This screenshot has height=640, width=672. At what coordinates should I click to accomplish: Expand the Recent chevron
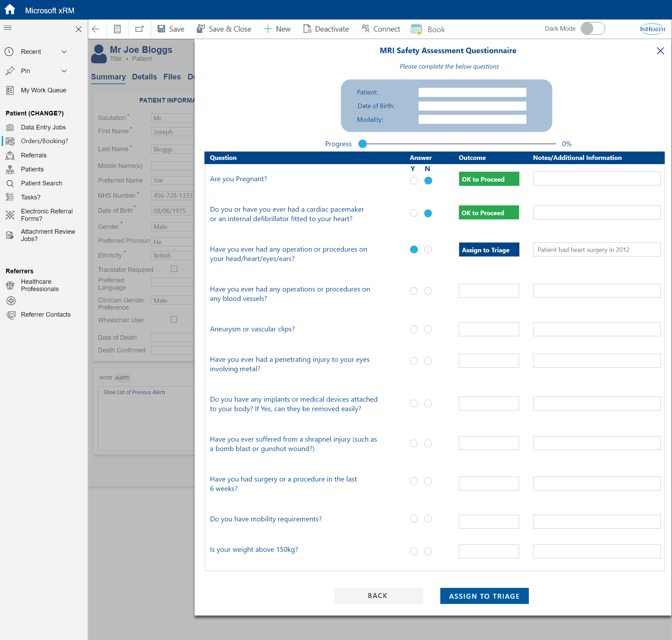click(x=64, y=52)
